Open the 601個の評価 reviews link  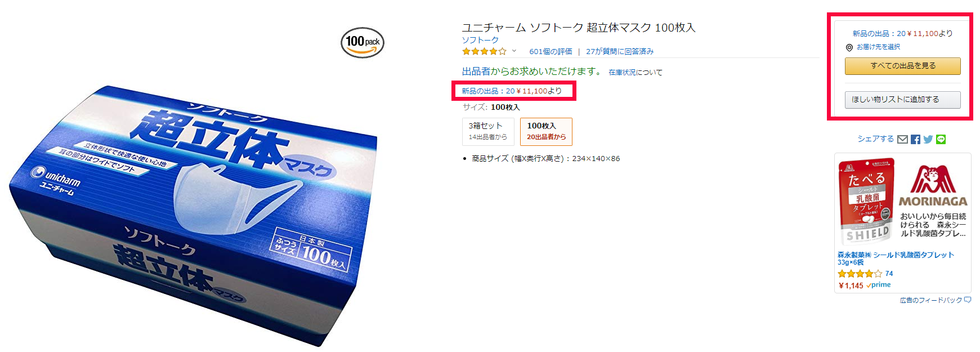(551, 51)
